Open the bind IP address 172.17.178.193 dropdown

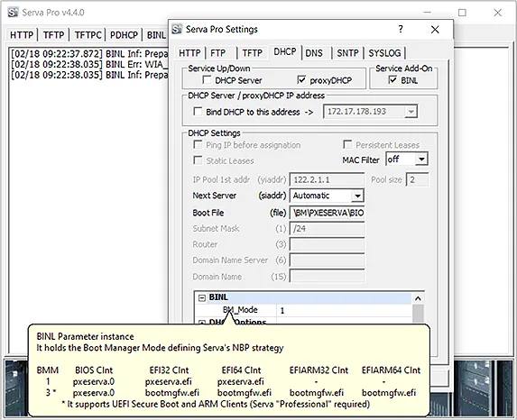click(411, 112)
